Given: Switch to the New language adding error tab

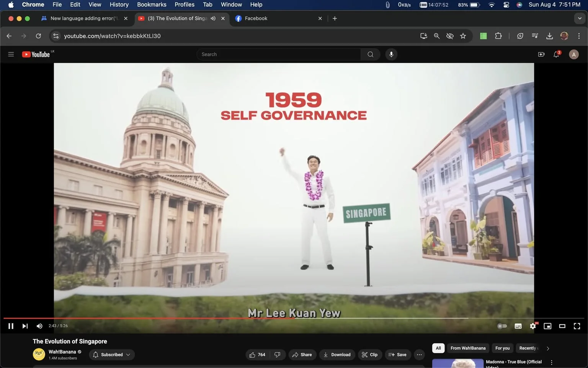Looking at the screenshot, I should click(84, 18).
